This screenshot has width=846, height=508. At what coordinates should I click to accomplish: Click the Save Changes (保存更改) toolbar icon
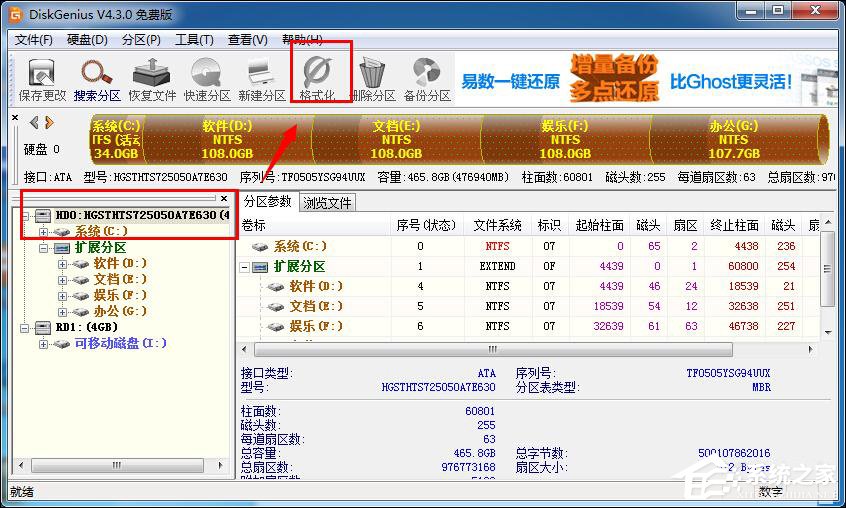42,80
